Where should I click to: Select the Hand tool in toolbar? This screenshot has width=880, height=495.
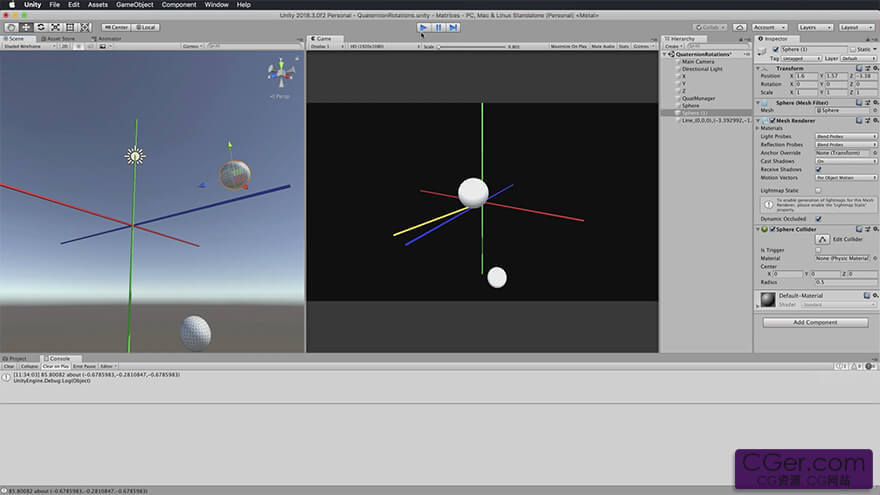11,27
